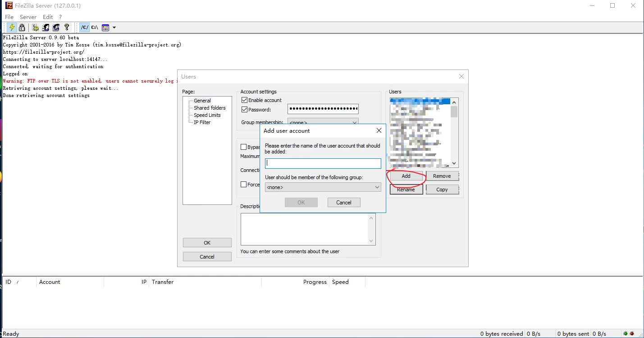The height and width of the screenshot is (338, 644).
Task: Open the Server menu
Action: (28, 17)
